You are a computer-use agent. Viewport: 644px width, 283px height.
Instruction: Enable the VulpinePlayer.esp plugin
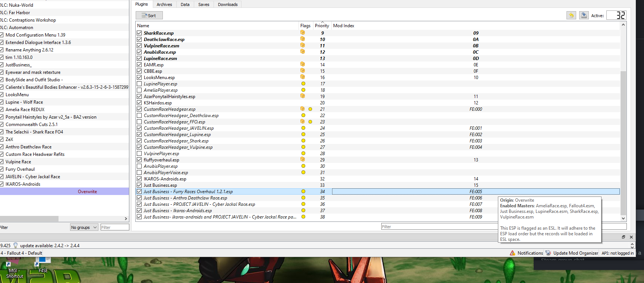pos(139,153)
